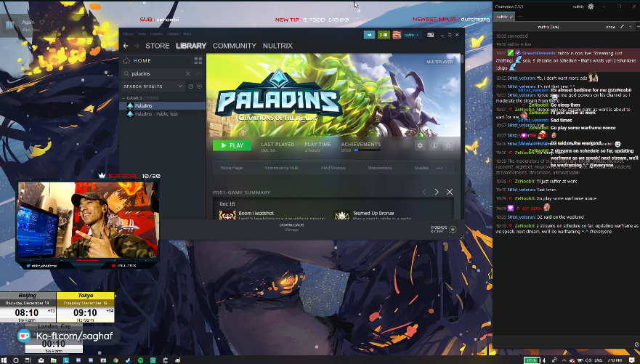640x364 pixels.
Task: Click the Paladins achievements progress bar
Action: [x=368, y=150]
